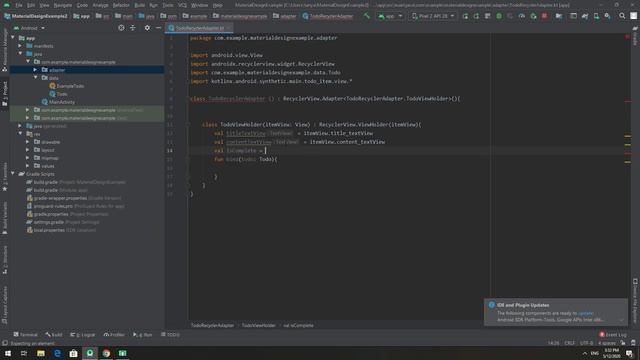The height and width of the screenshot is (360, 640).
Task: Open the Pixel 2 API 28 device dropdown
Action: pos(433,16)
